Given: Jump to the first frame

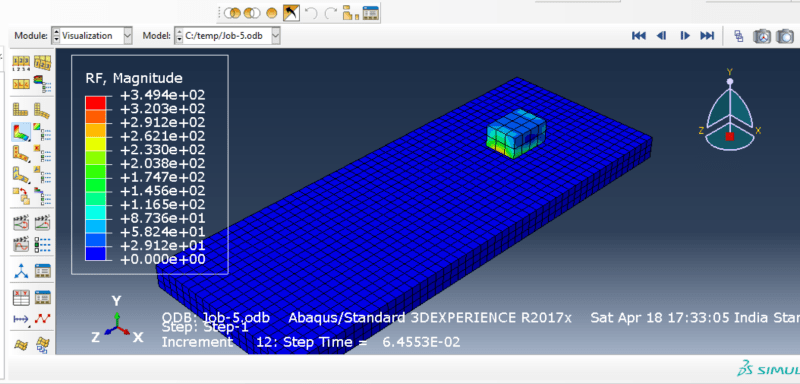Looking at the screenshot, I should pos(638,36).
